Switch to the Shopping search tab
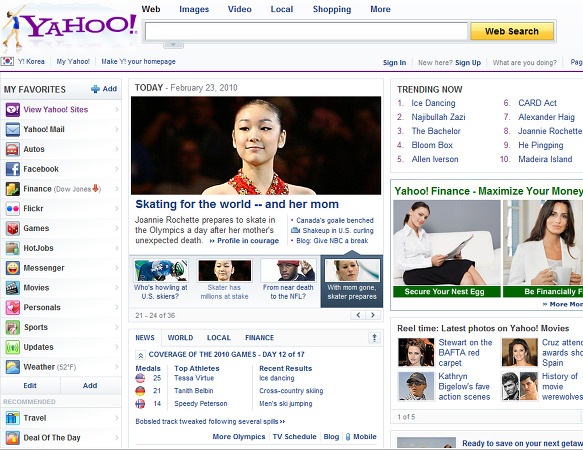The image size is (583, 450). click(x=332, y=9)
